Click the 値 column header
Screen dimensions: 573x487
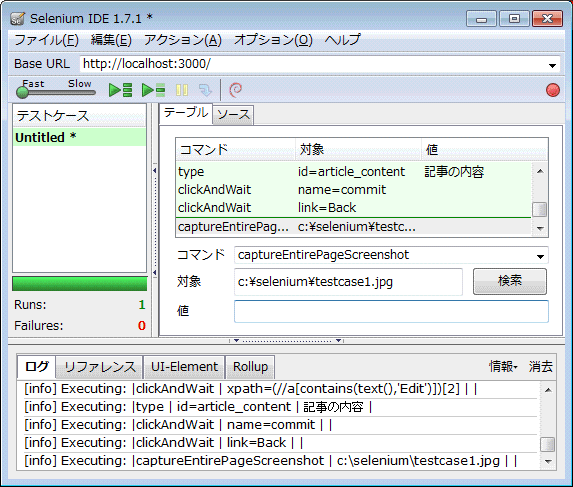[x=485, y=149]
